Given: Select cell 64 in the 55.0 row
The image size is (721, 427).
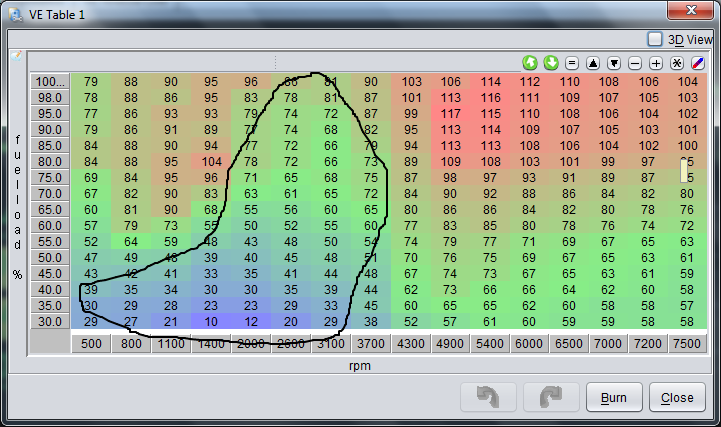Looking at the screenshot, I should [x=131, y=242].
